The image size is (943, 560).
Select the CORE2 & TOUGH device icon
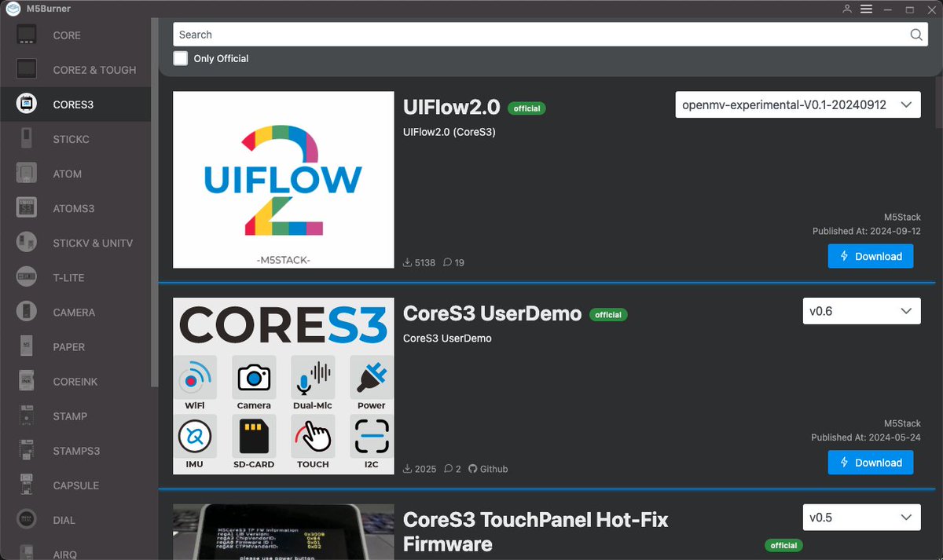point(27,70)
